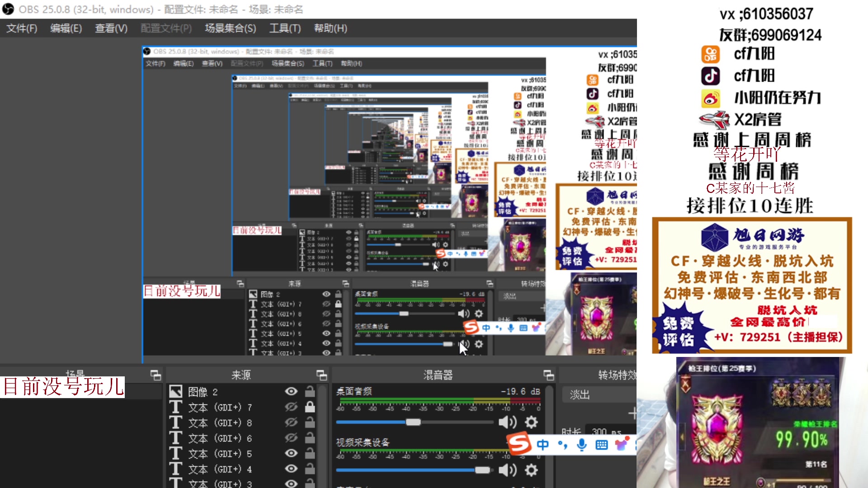Click the 桌面音频 channel label
868x488 pixels.
click(354, 391)
